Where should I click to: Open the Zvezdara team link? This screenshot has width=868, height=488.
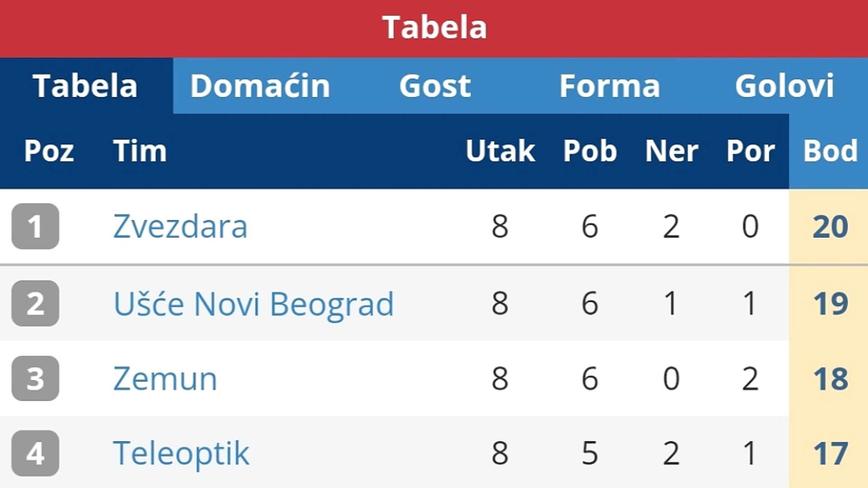point(180,226)
